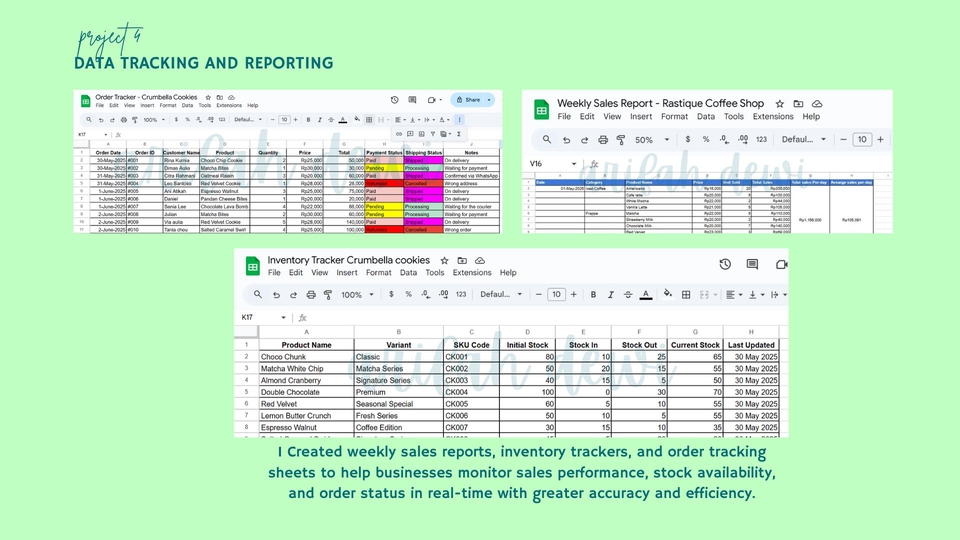Image resolution: width=960 pixels, height=540 pixels.
Task: Open version history in Order Tracker window
Action: coord(394,100)
